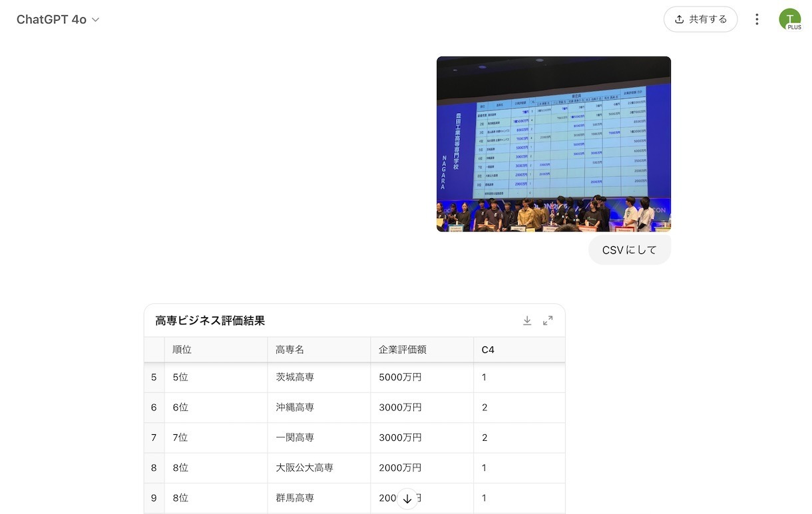Open the ChatGPT 4o model selector dropdown

pos(58,19)
